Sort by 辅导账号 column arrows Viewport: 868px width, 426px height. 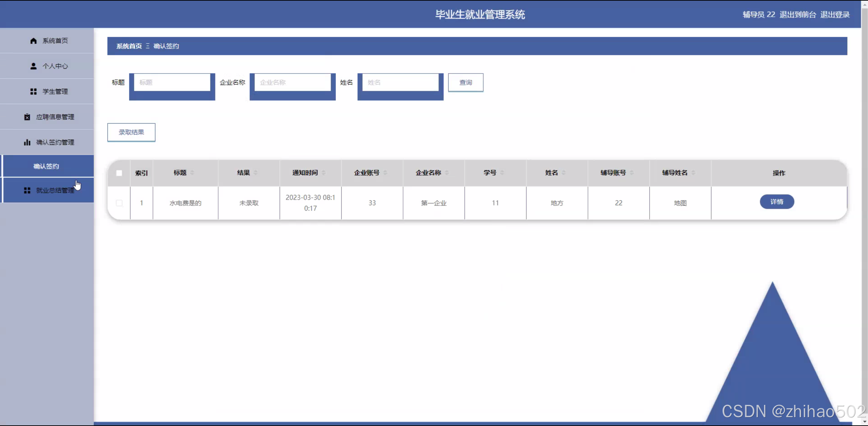pos(631,173)
